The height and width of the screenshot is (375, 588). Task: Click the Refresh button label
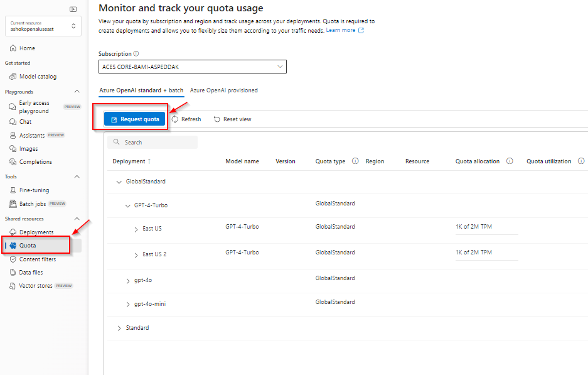[x=191, y=119]
